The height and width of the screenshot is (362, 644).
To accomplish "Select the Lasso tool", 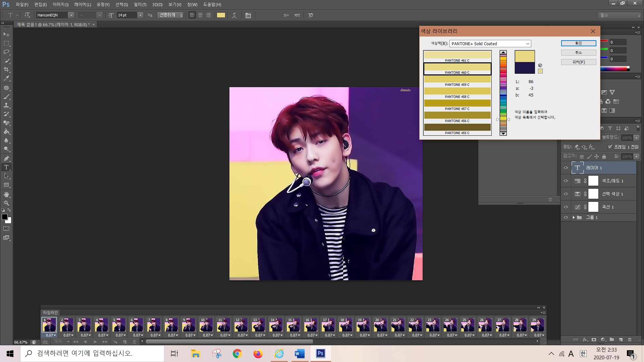I will click(x=6, y=52).
